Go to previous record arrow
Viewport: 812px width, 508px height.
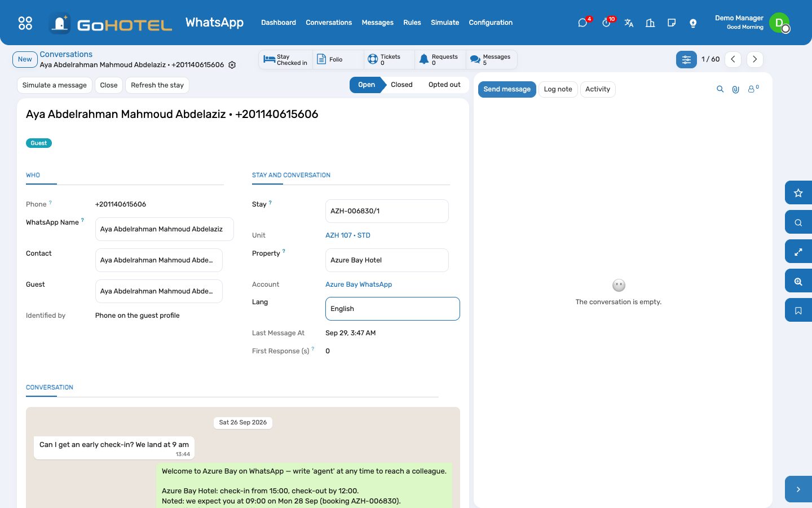click(x=732, y=59)
